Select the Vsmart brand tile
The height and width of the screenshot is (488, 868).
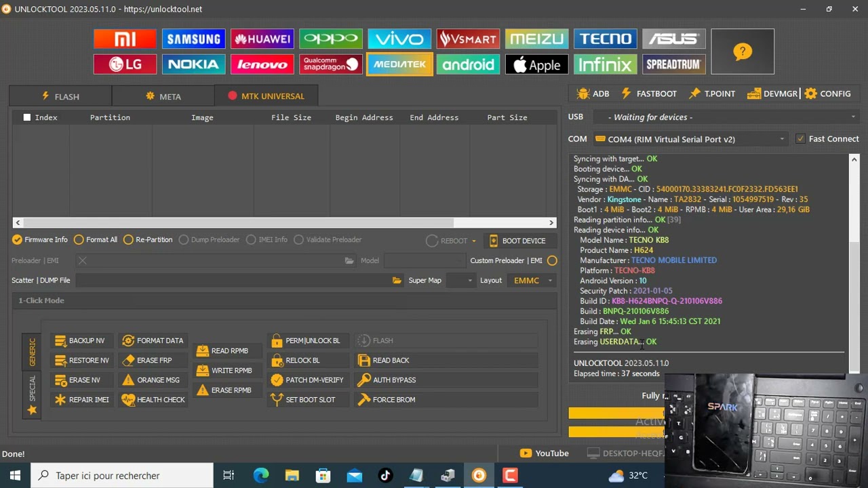pos(468,39)
